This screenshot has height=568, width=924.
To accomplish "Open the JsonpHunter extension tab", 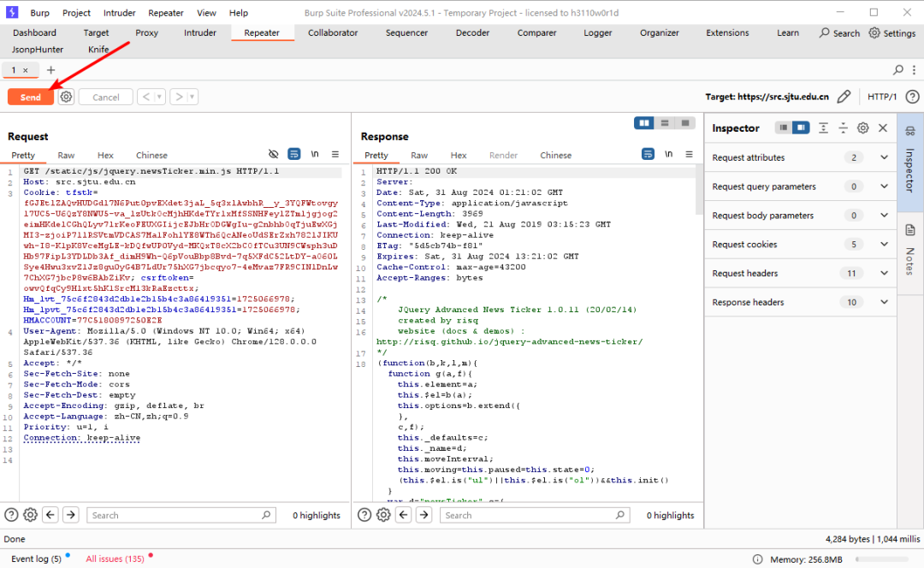I will point(37,50).
